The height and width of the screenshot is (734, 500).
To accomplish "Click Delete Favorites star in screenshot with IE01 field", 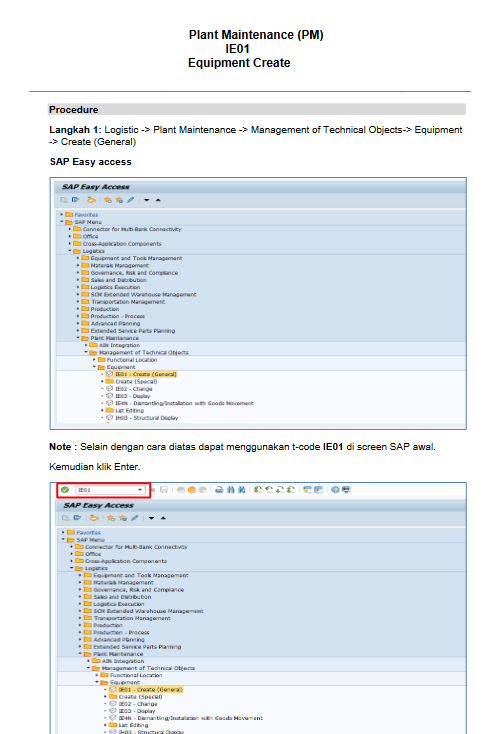I will pos(123,518).
